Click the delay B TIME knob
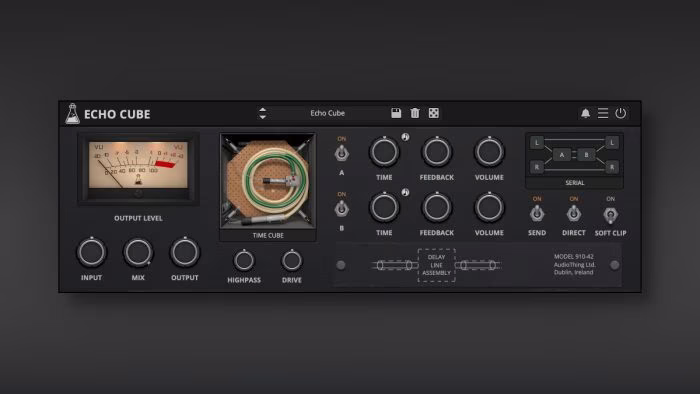This screenshot has width=700, height=394. tap(384, 207)
